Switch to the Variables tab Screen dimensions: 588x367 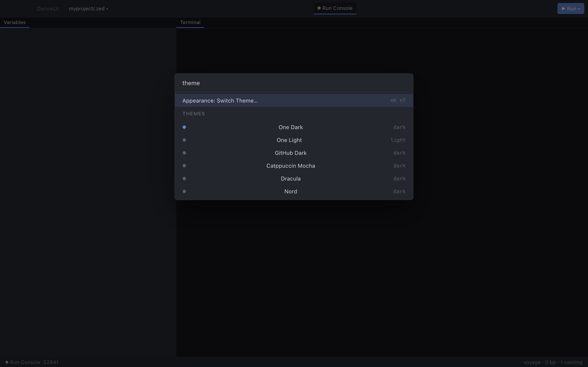click(x=14, y=22)
